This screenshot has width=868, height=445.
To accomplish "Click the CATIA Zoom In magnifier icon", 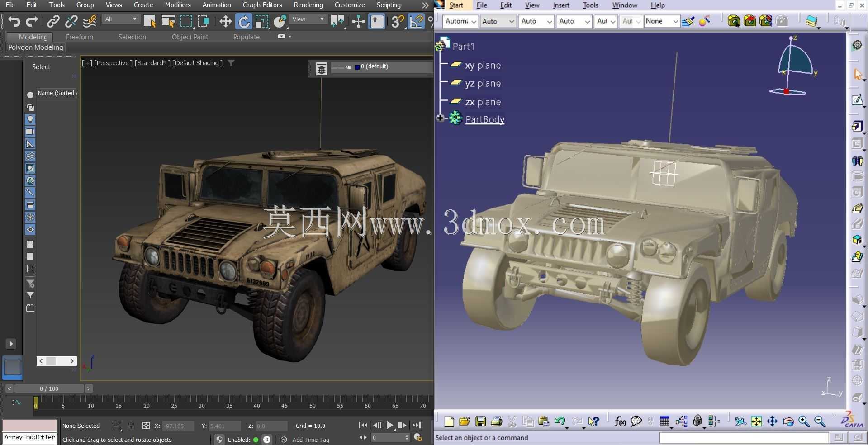I will pyautogui.click(x=804, y=421).
